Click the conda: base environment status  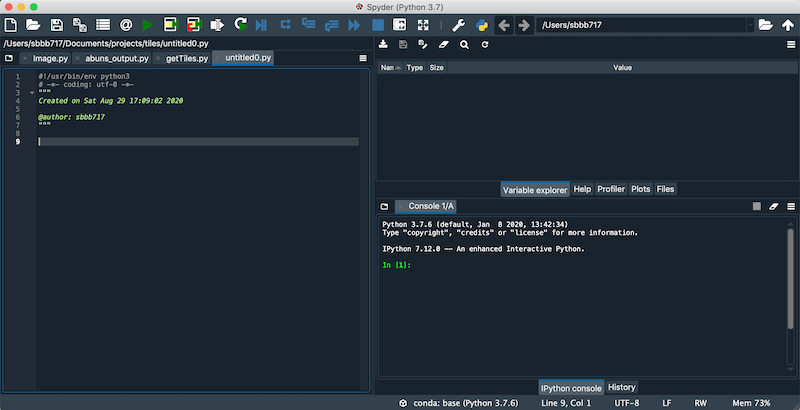(x=458, y=403)
